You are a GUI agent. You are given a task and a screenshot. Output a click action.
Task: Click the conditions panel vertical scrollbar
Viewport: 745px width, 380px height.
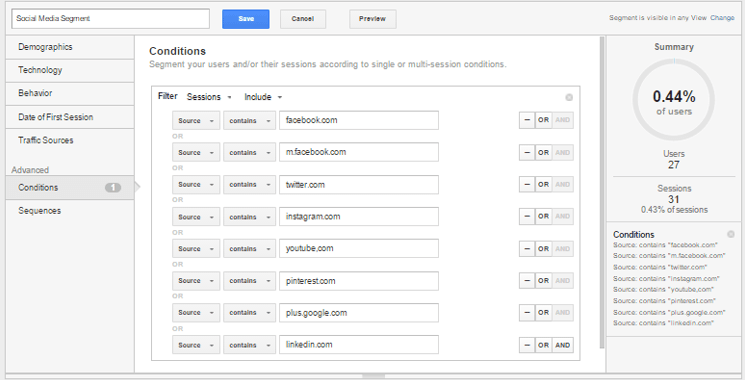coord(602,192)
